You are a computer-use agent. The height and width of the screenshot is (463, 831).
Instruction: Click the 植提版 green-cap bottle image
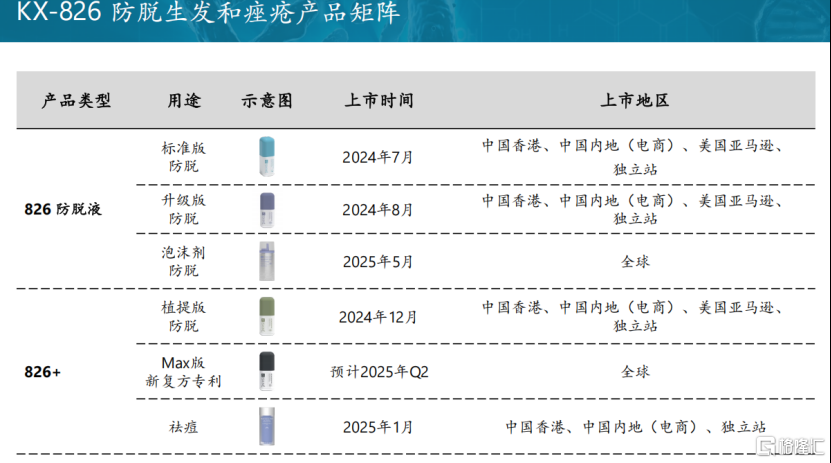coord(267,316)
